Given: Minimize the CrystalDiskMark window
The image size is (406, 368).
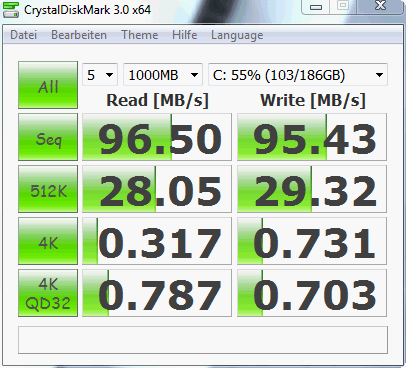Looking at the screenshot, I should [x=316, y=7].
